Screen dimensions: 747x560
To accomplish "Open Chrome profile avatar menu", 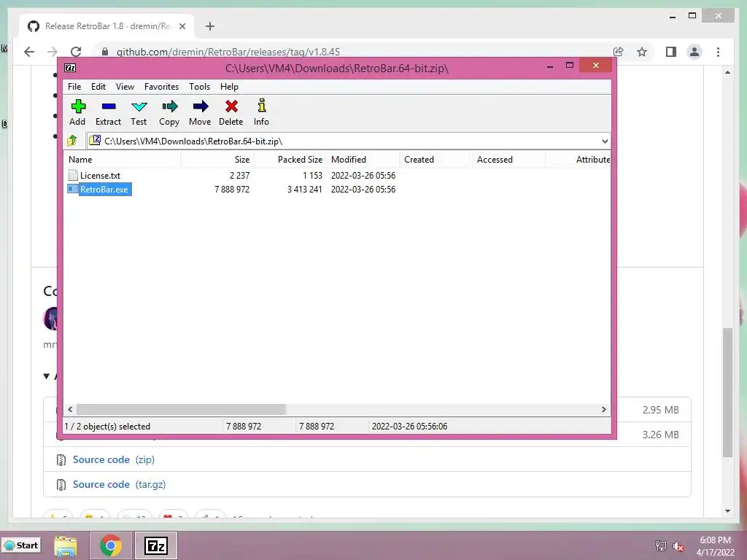I will [694, 52].
